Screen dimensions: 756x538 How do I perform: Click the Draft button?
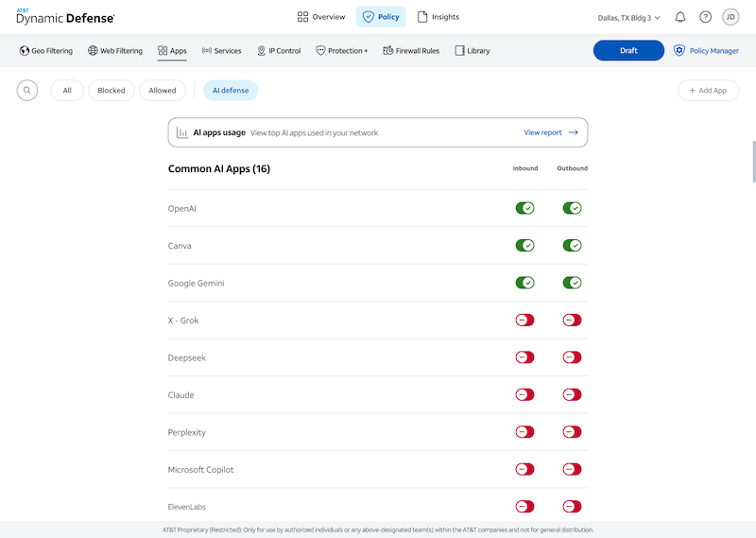[628, 50]
